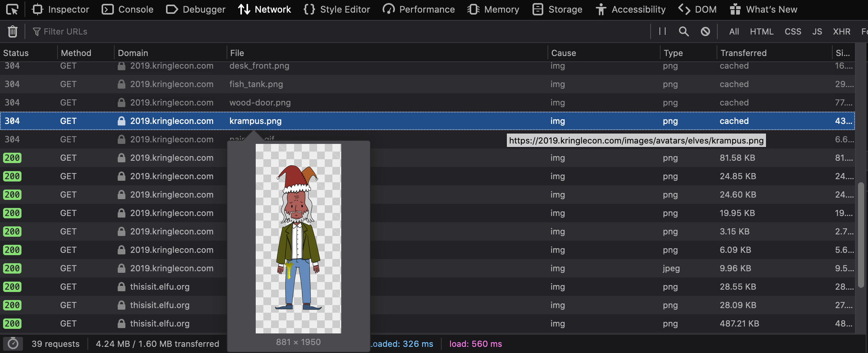Open the Storage tab
Viewport: 868px width, 353px height.
click(557, 9)
